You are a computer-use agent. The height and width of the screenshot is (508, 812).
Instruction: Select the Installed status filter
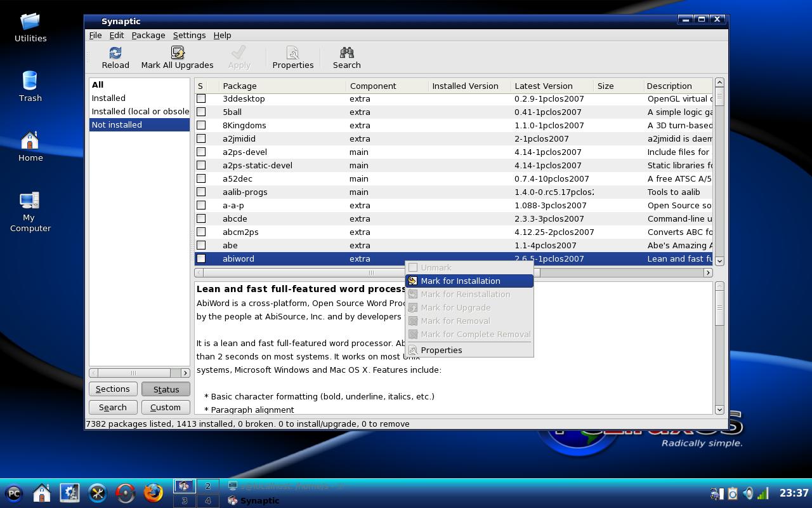(140, 98)
